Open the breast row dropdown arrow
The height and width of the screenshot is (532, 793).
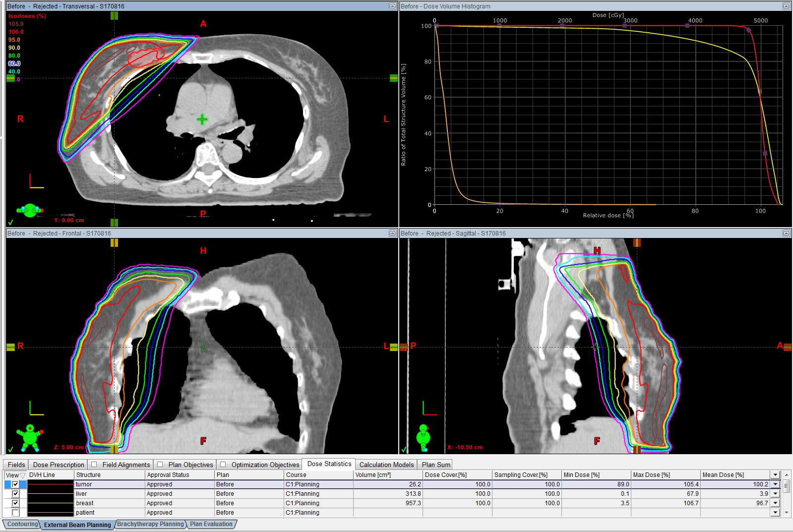775,503
